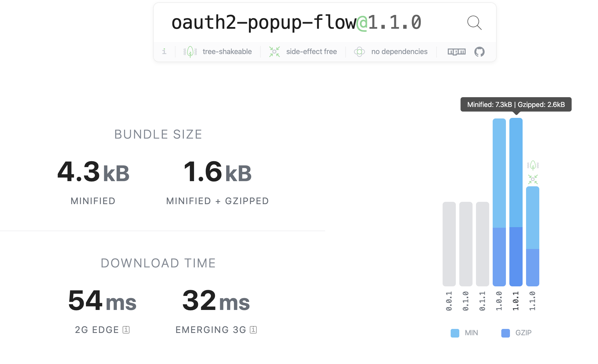Image resolution: width=598 pixels, height=364 pixels.
Task: Click the tree-shakeable leaf icon in search bar
Action: click(x=190, y=52)
